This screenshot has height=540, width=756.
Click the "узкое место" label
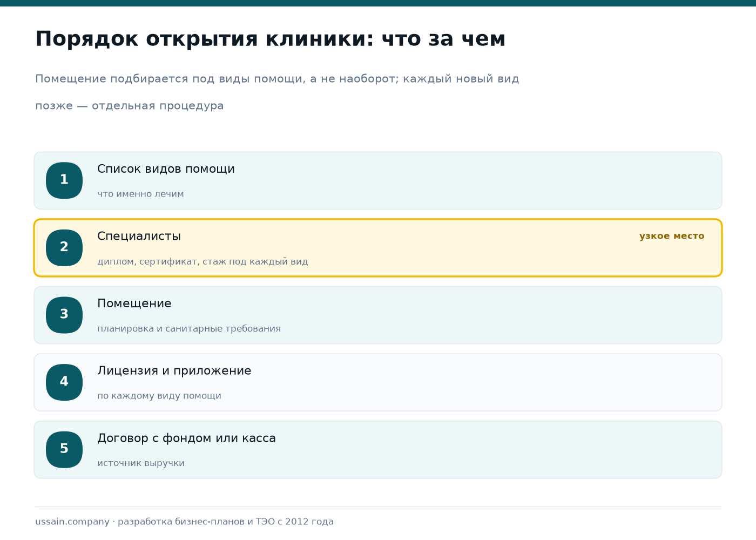point(672,236)
